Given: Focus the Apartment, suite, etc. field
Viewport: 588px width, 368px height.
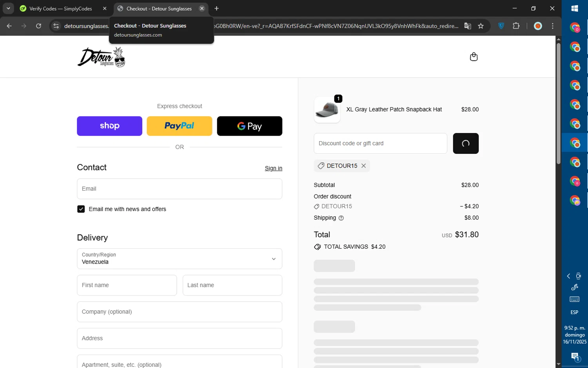Looking at the screenshot, I should [x=180, y=362].
